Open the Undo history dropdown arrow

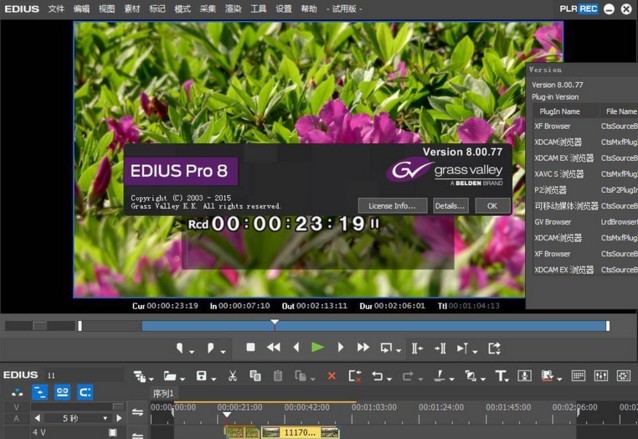[389, 379]
